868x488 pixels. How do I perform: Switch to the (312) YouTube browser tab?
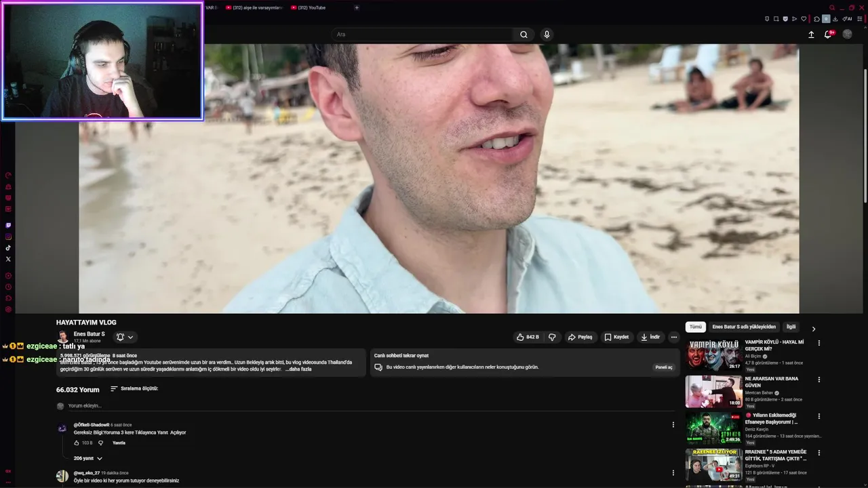point(309,7)
